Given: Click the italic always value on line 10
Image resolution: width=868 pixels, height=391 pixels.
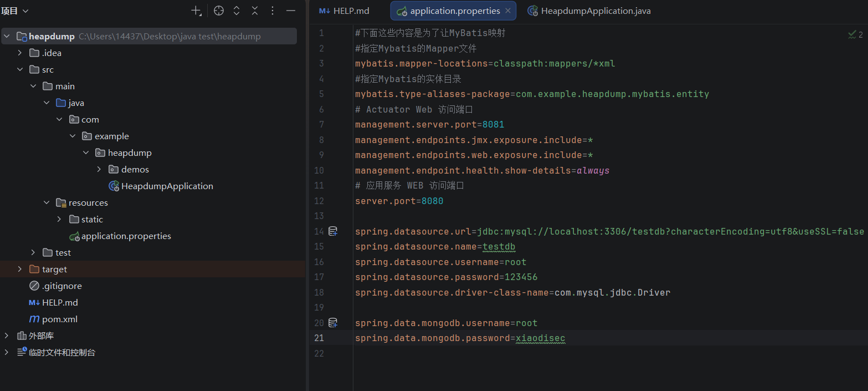Looking at the screenshot, I should (x=593, y=170).
